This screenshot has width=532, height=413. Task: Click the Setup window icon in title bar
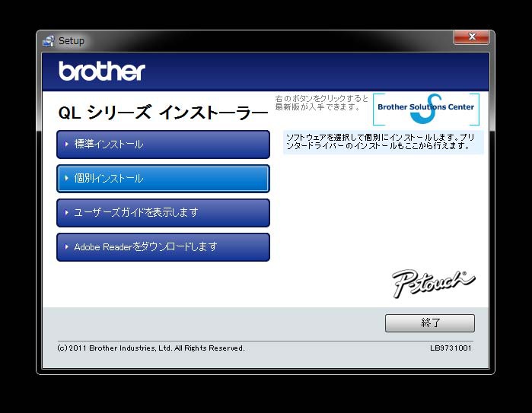[49, 40]
